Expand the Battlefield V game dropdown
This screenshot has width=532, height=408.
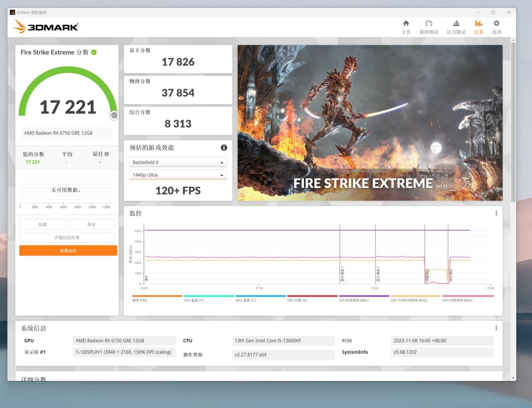pyautogui.click(x=178, y=163)
